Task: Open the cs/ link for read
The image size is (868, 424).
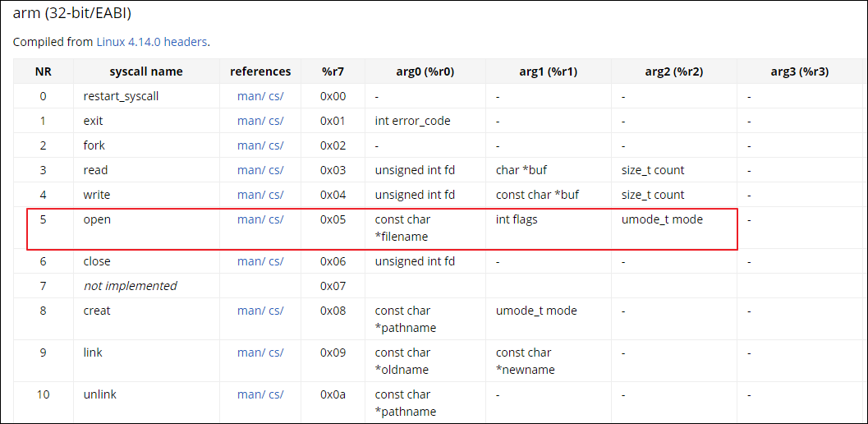Action: pos(276,170)
